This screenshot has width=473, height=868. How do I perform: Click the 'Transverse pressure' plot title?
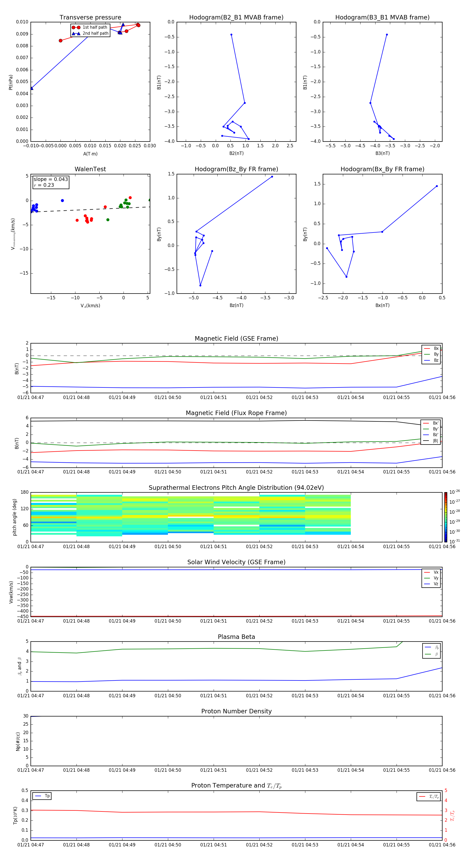coord(90,18)
